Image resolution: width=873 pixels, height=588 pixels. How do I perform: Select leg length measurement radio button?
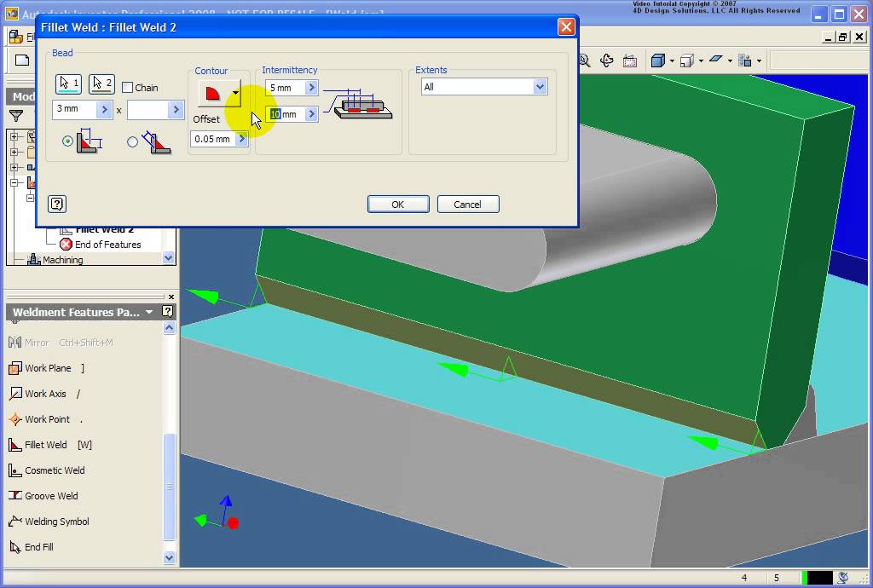tap(67, 141)
